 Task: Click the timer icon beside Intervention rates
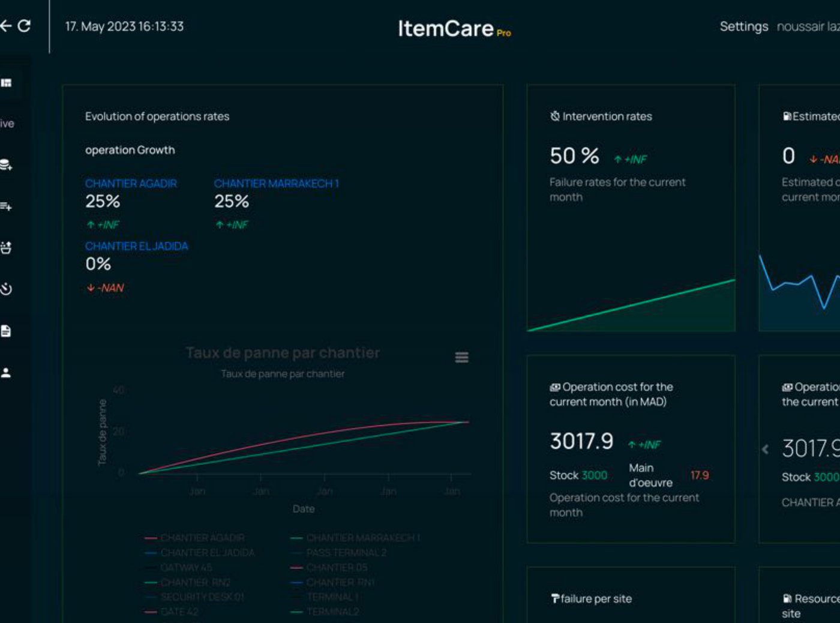(x=555, y=116)
